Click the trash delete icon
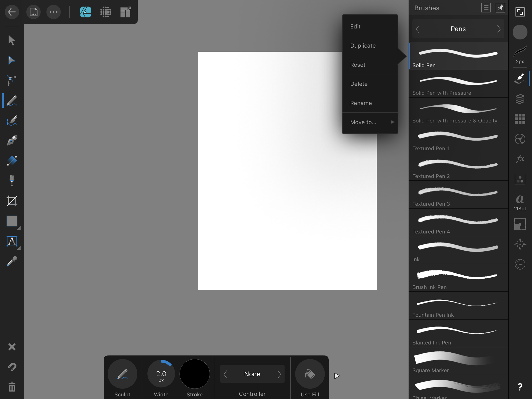Image resolution: width=532 pixels, height=399 pixels. 12,387
